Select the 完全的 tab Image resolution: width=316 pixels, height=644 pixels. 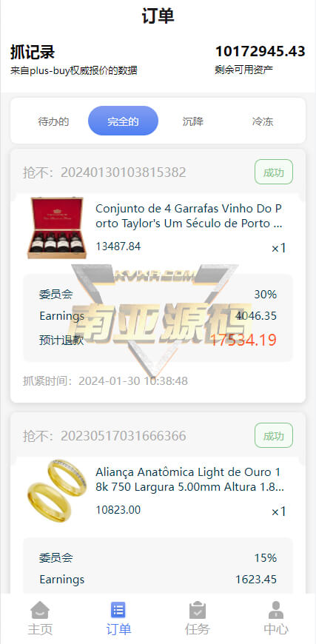click(123, 121)
